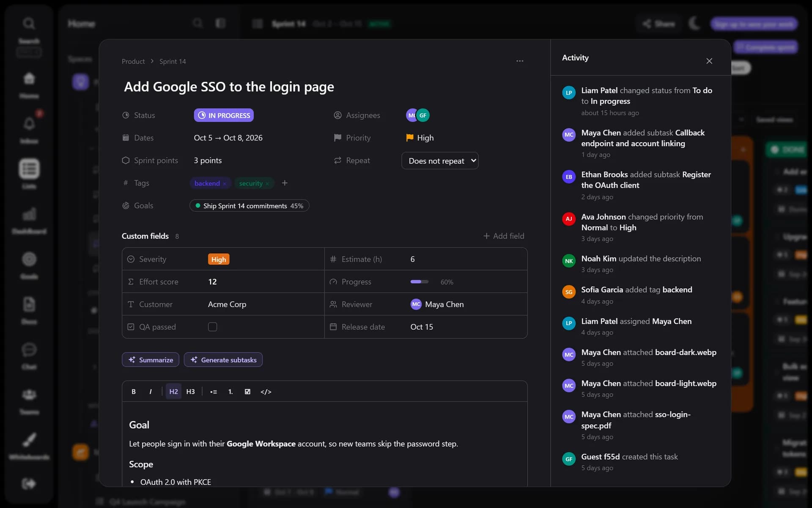
Task: Edit the task dates Oct 5 to Oct 8
Action: (x=228, y=138)
